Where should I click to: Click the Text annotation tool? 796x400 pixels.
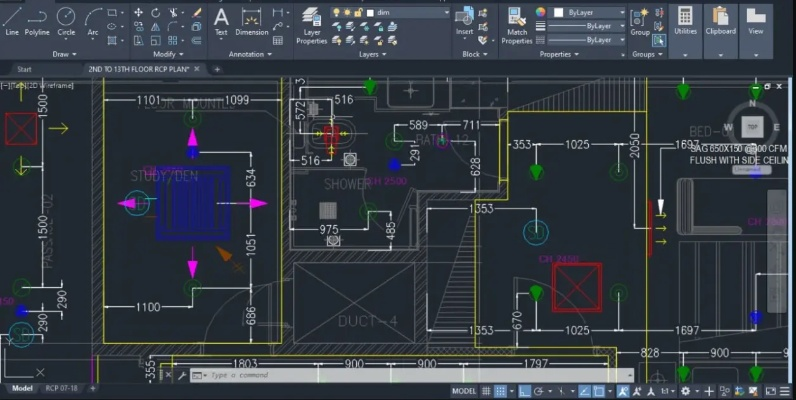coord(221,19)
